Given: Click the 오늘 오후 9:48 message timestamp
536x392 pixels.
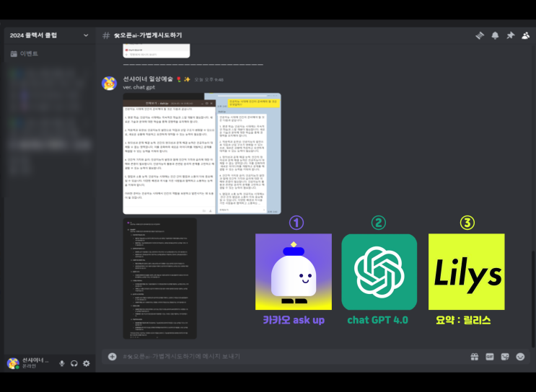Looking at the screenshot, I should (209, 79).
